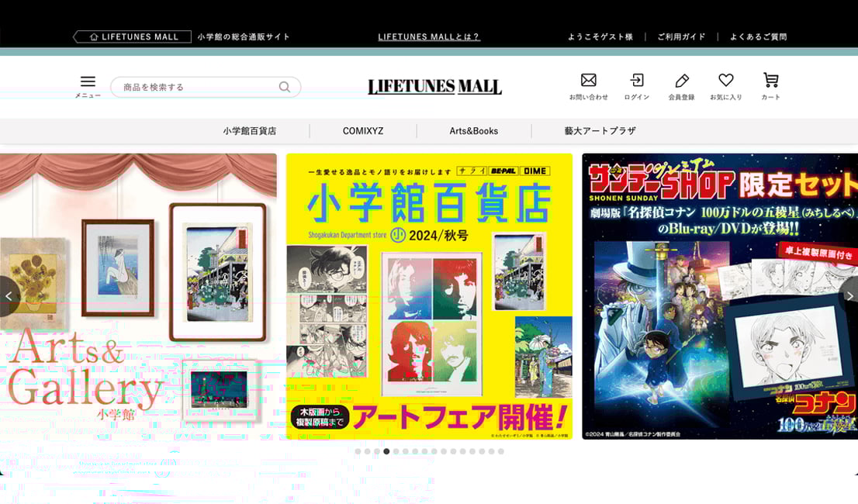Open the yellow 小学館百貨店 art fair banner
Screen dimensions: 858x504
coord(429,296)
